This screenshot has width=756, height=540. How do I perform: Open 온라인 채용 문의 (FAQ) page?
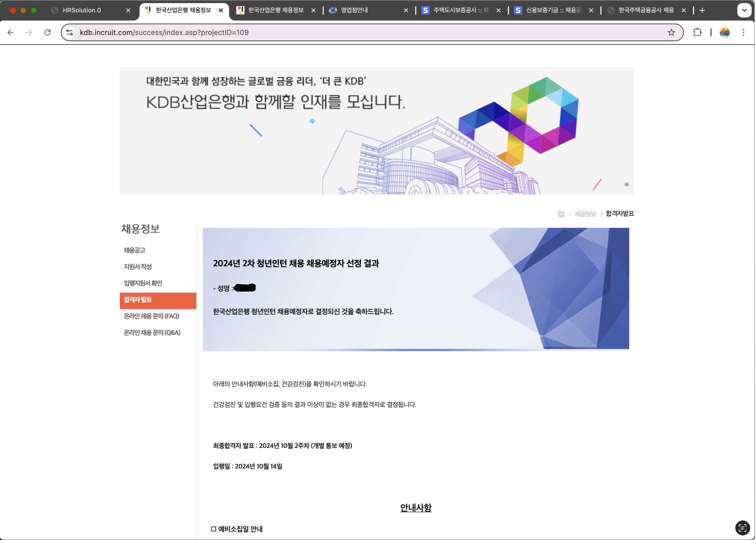click(x=152, y=316)
